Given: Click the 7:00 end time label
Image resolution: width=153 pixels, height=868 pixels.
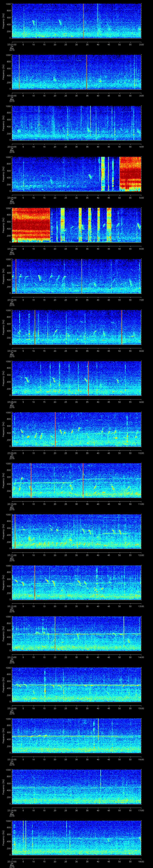Looking at the screenshot, I should pos(141,300).
